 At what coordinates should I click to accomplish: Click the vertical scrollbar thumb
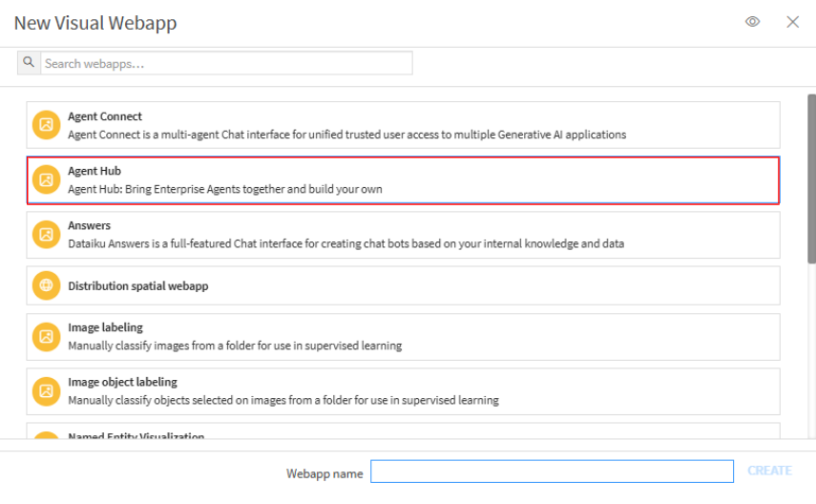tap(811, 177)
